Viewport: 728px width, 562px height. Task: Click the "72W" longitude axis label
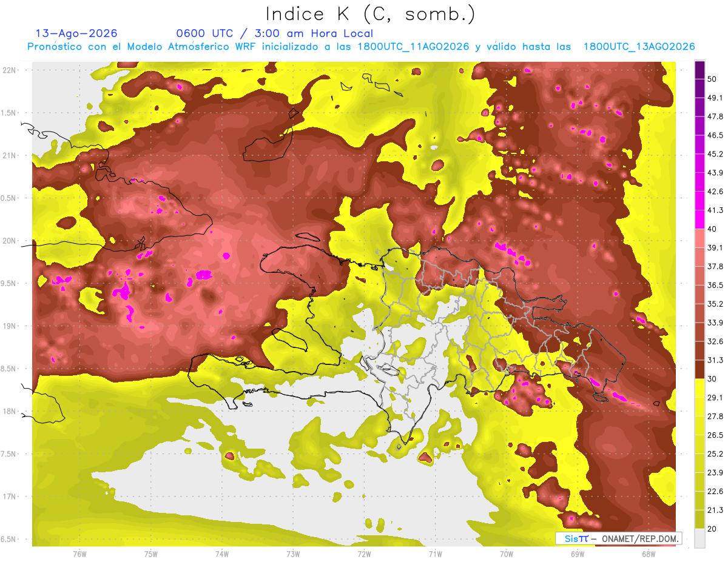[x=364, y=554]
